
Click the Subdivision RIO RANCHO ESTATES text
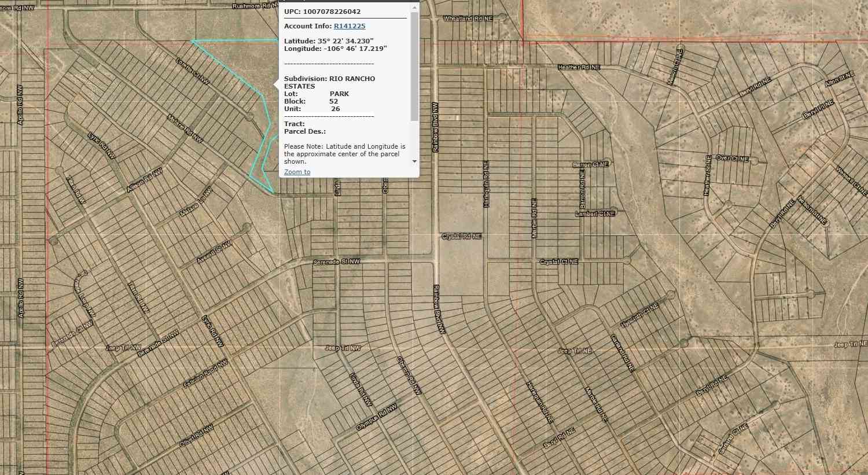coord(330,82)
